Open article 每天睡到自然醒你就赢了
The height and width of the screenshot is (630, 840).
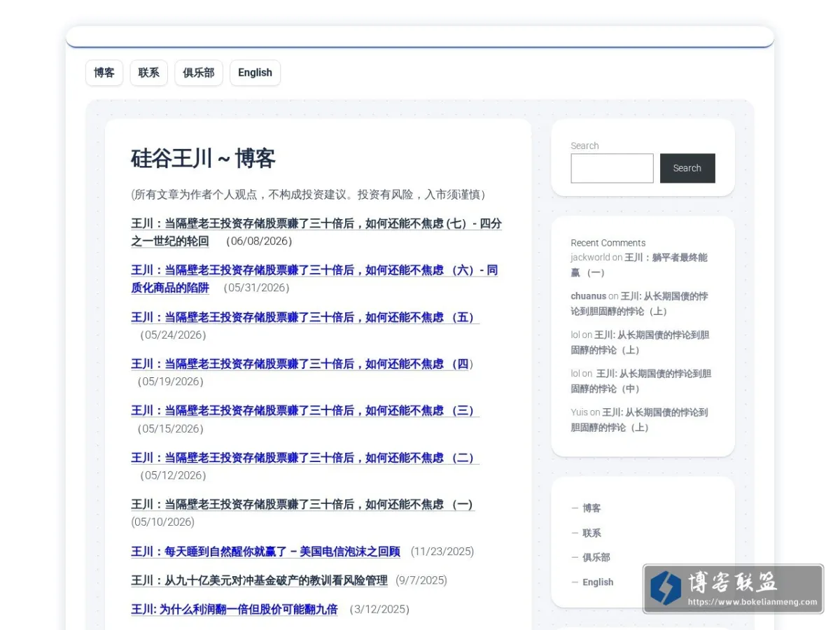click(265, 552)
